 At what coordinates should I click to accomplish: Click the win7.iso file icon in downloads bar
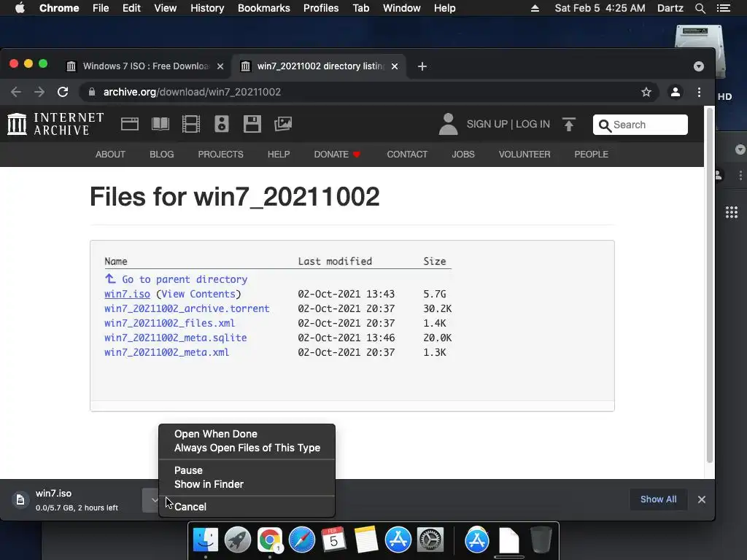[20, 499]
